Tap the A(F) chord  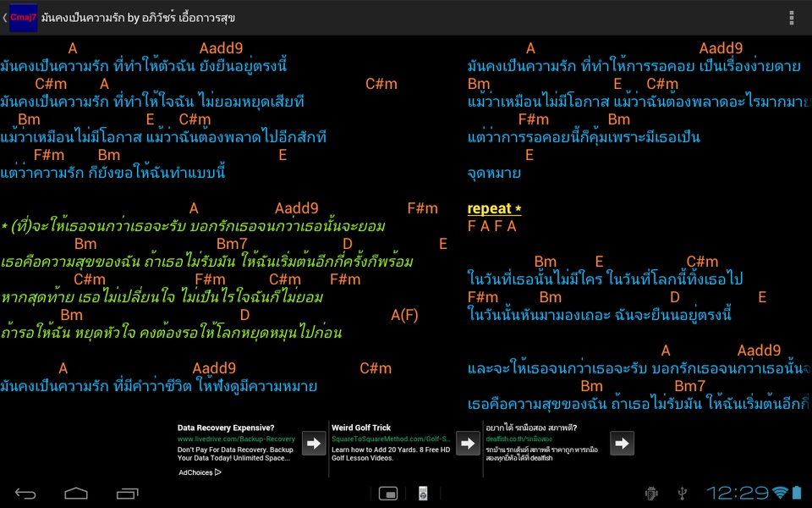[x=404, y=315]
